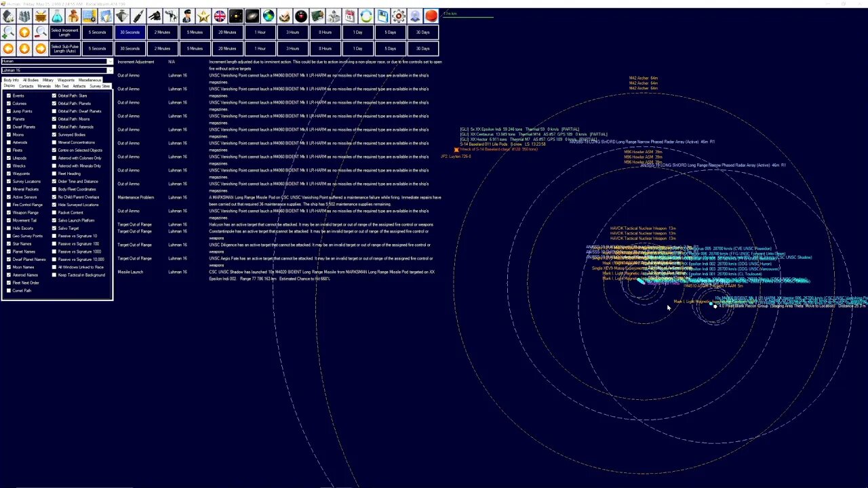Image resolution: width=868 pixels, height=488 pixels.
Task: Open the Medals gold star icon
Action: pos(203,16)
